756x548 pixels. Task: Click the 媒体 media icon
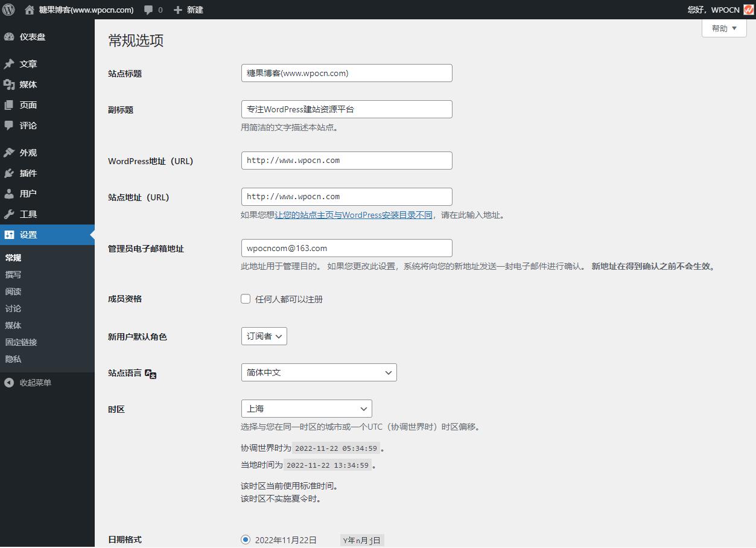click(x=9, y=84)
